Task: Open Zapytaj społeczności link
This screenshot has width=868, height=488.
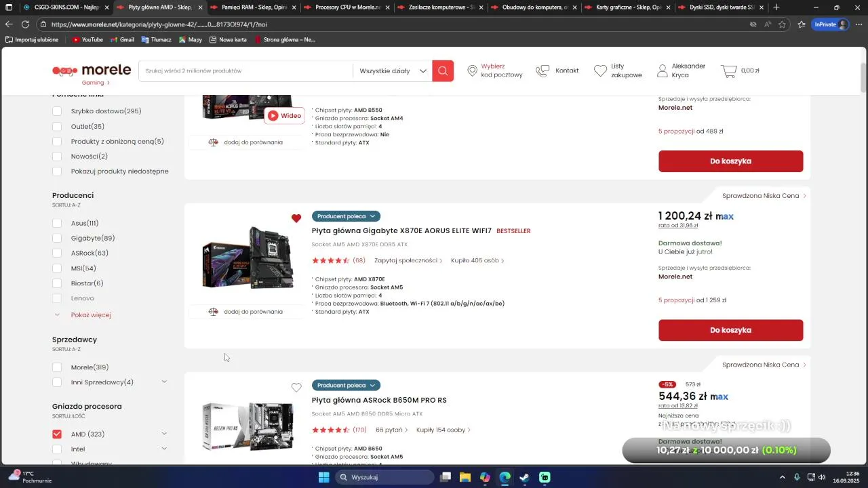Action: point(408,260)
